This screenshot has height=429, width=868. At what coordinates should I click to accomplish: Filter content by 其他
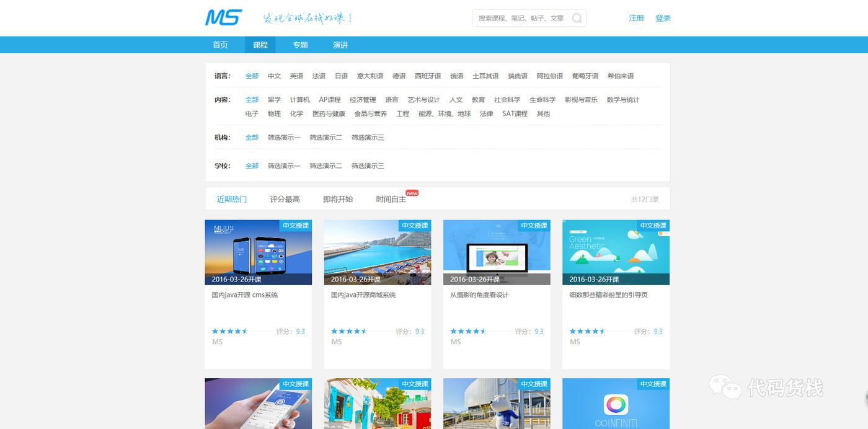point(543,113)
